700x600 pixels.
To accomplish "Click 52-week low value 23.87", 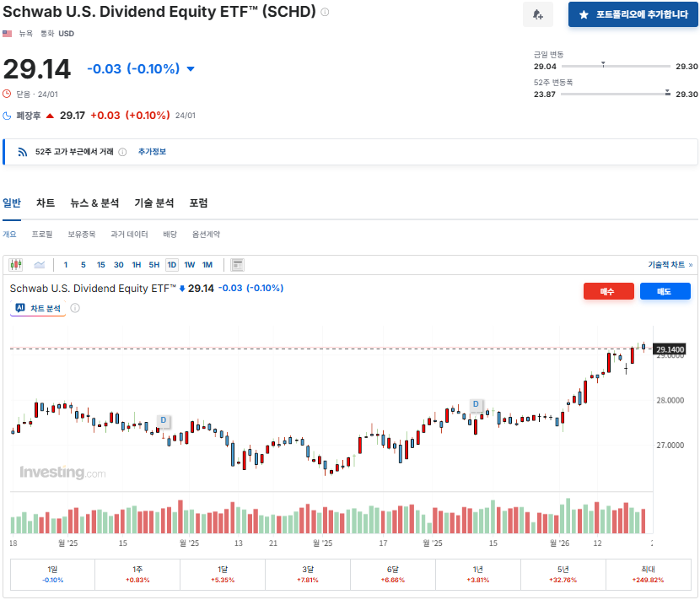I will (545, 95).
